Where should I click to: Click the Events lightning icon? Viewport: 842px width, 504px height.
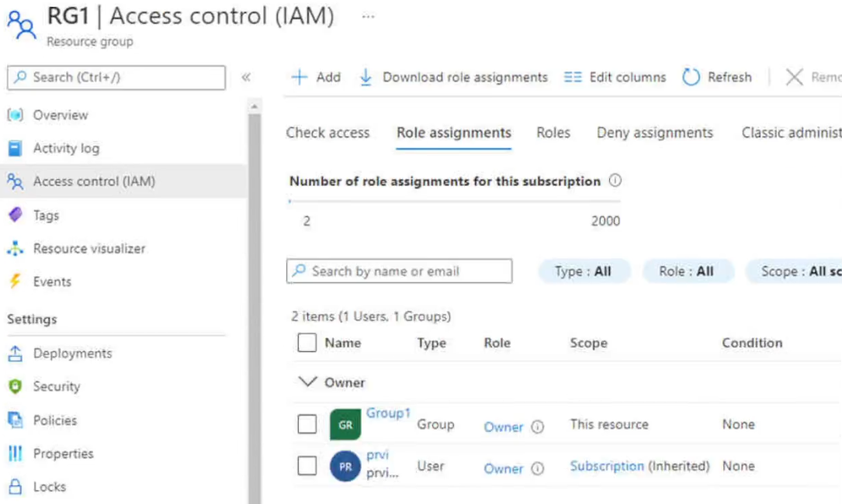pyautogui.click(x=15, y=282)
